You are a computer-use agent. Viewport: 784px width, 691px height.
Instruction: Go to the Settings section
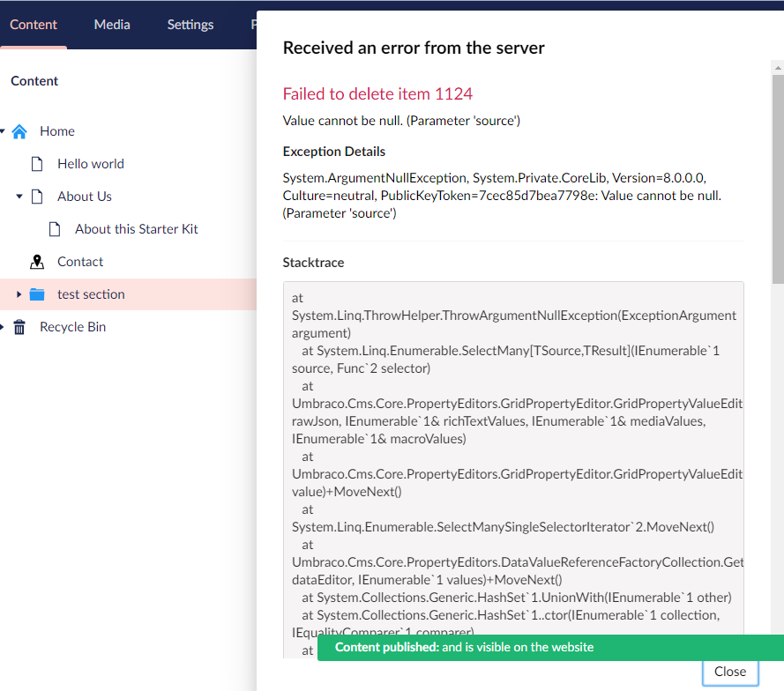190,25
